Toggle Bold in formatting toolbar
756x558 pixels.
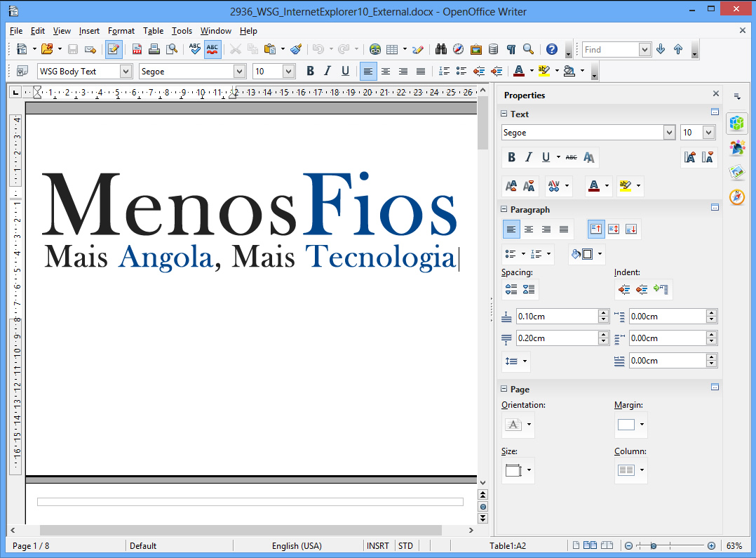coord(310,72)
